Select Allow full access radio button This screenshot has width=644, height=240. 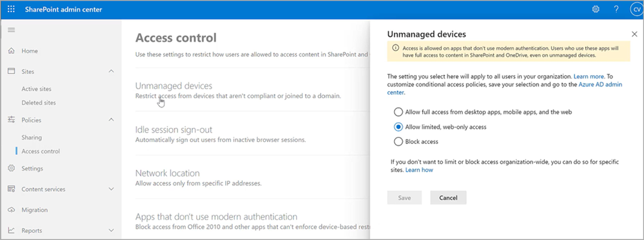pos(398,112)
